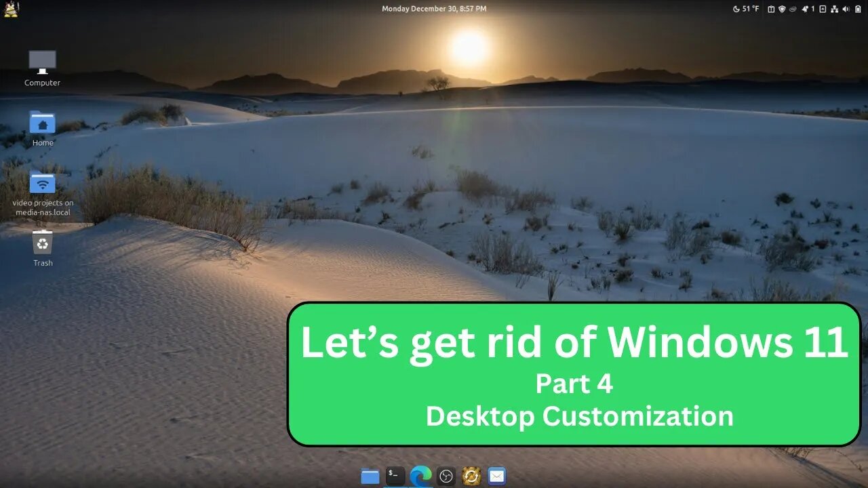Open the notifications bell showing 1
This screenshot has height=488, width=868.
pos(808,9)
